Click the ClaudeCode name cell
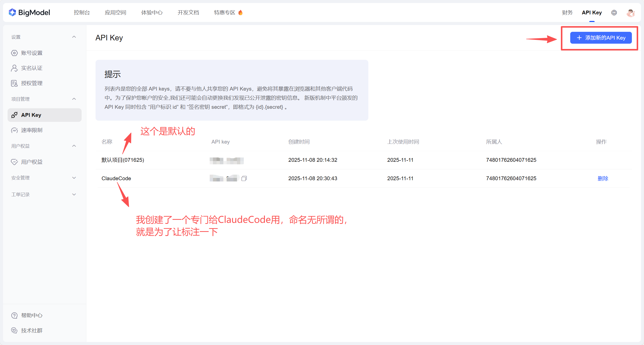 116,178
